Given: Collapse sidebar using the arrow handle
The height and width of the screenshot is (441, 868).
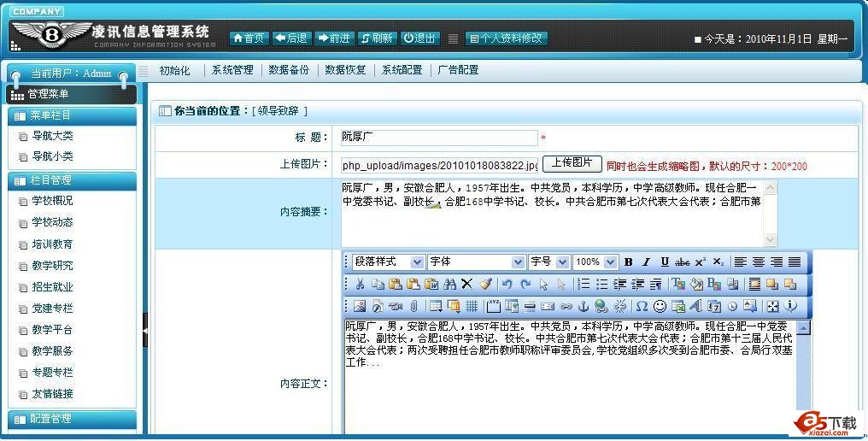Looking at the screenshot, I should pyautogui.click(x=145, y=330).
